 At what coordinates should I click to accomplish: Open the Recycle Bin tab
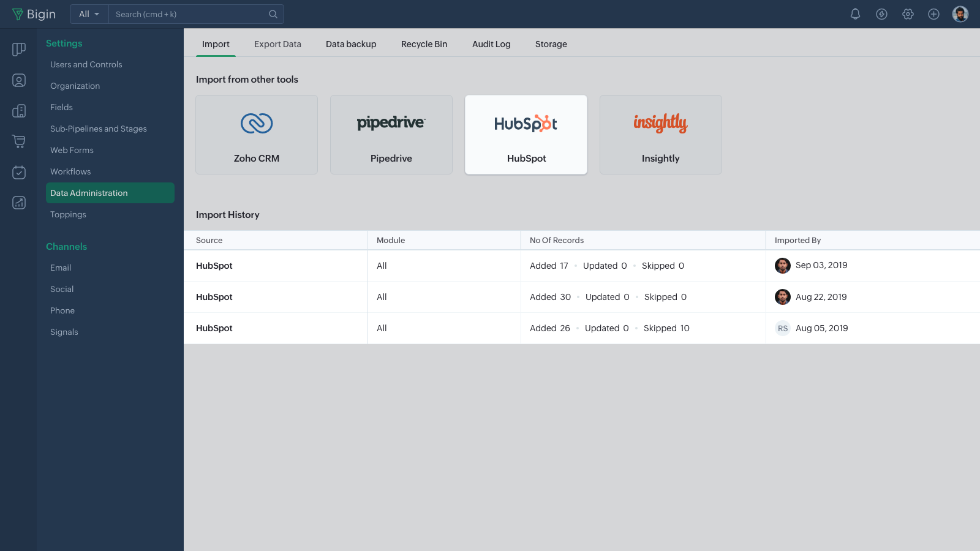(424, 44)
